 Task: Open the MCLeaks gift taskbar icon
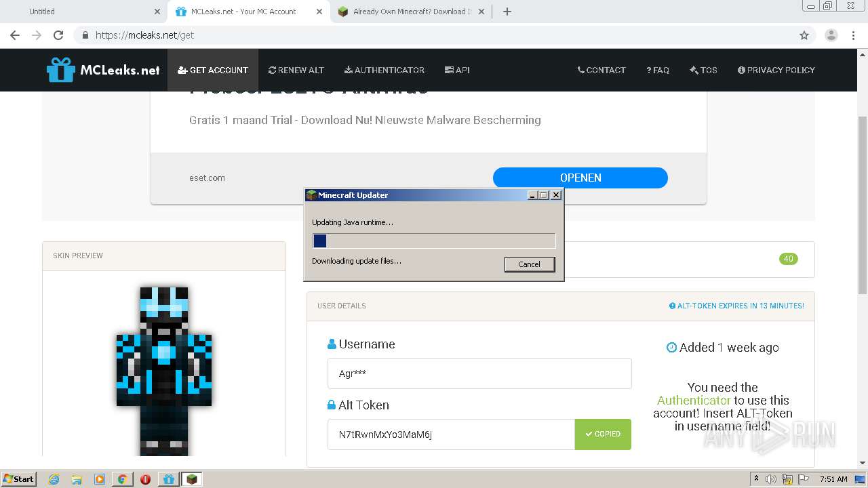point(169,479)
